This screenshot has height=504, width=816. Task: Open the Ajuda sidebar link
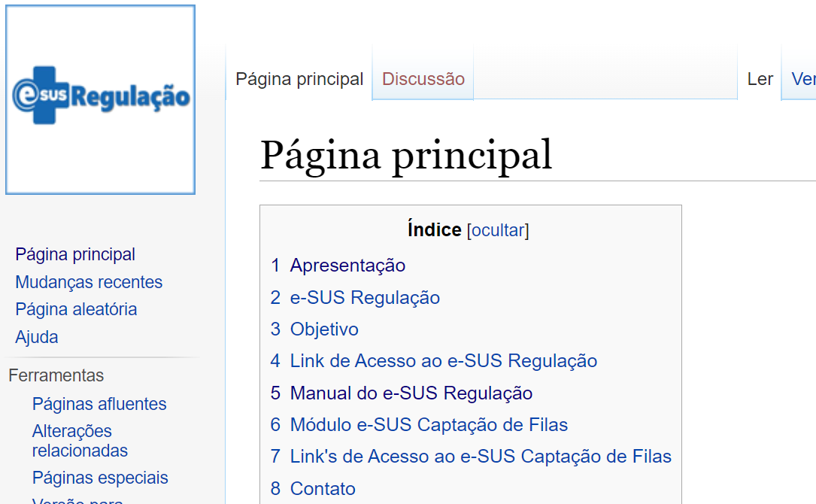coord(36,337)
